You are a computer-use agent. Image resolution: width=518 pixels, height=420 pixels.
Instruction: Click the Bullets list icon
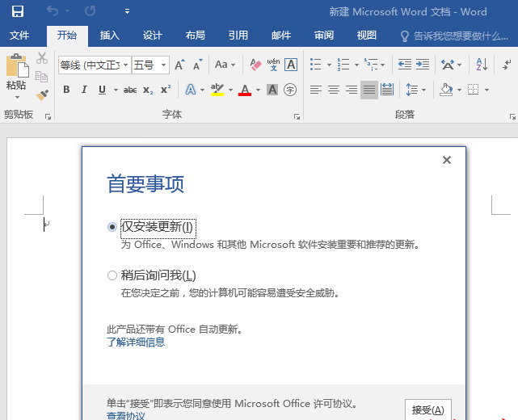(315, 65)
